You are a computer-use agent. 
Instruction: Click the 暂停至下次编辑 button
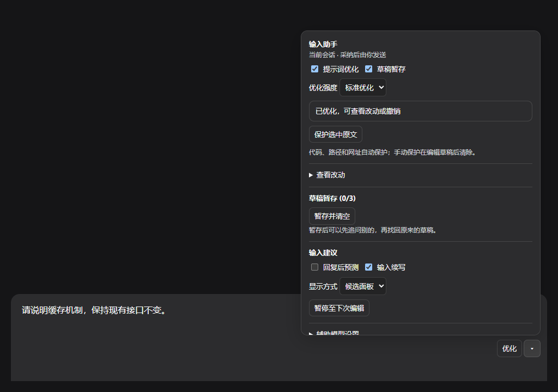pyautogui.click(x=339, y=308)
